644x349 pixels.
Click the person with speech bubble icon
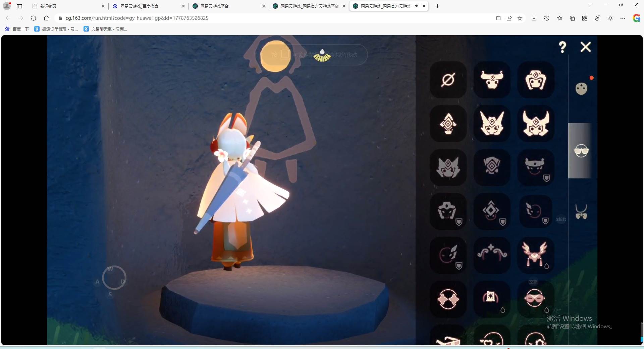[598, 18]
